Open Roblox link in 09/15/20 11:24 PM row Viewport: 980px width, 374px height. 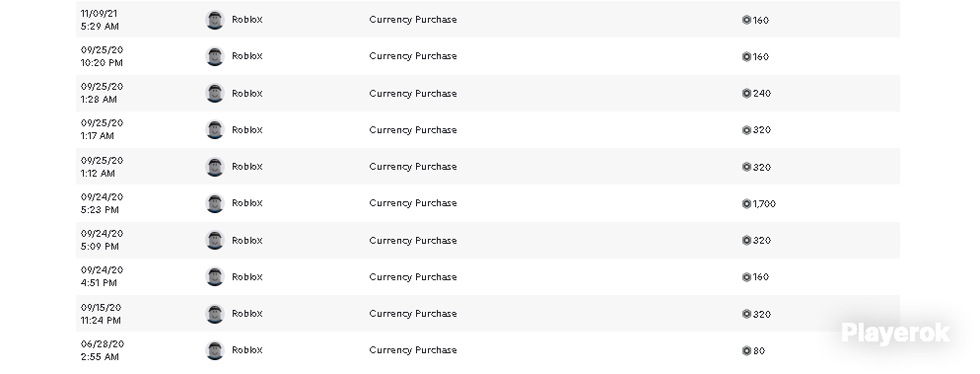point(246,314)
